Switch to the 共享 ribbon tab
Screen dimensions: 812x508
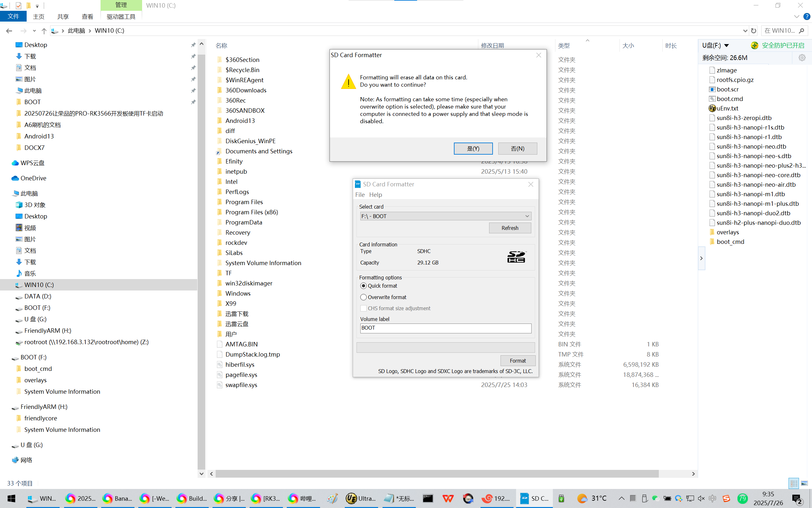click(63, 17)
